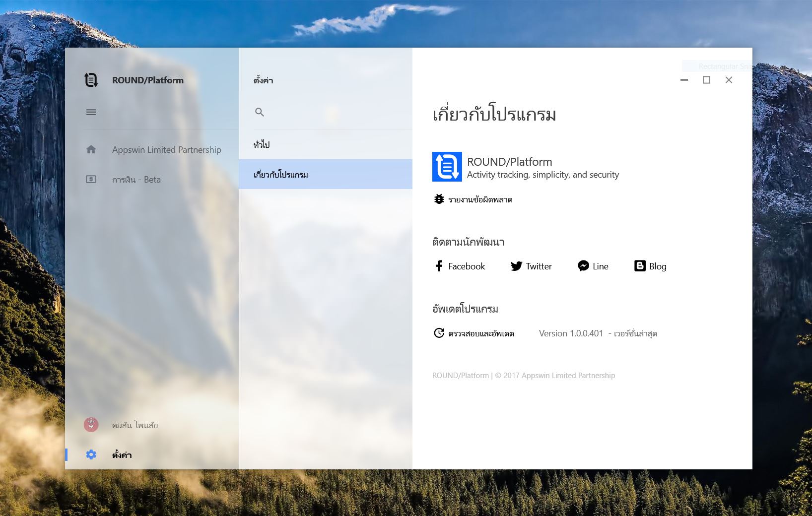Click the finance icon beside การเงิน - Beta

tap(91, 179)
